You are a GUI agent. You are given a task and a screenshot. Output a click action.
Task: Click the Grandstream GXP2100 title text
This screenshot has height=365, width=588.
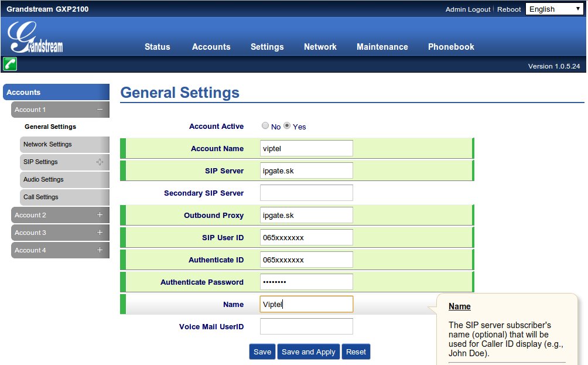click(x=47, y=9)
